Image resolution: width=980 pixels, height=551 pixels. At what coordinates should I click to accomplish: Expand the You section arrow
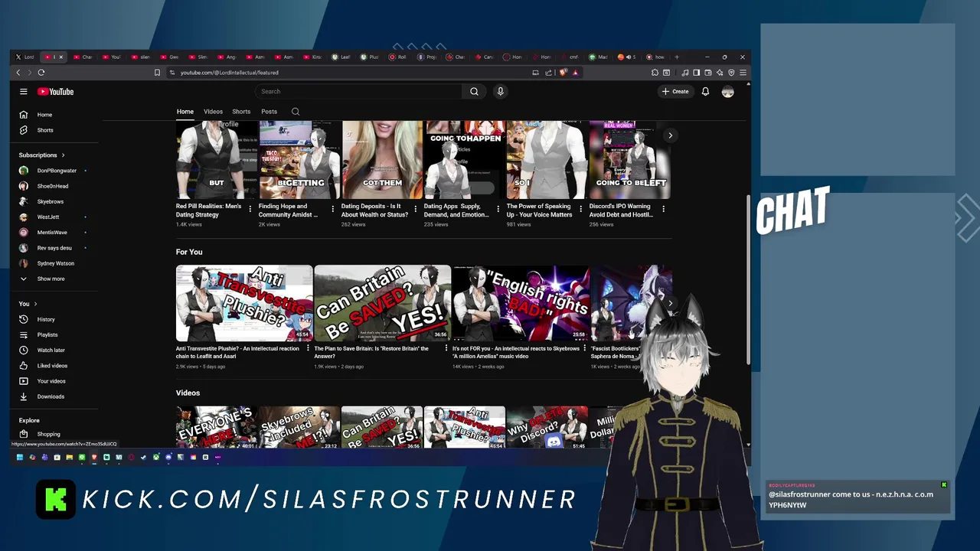(x=35, y=304)
